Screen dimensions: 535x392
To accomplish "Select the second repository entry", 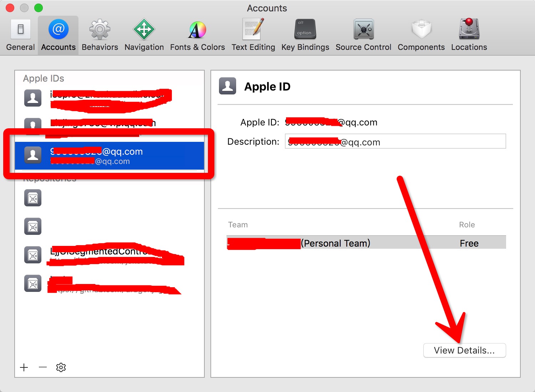I will (109, 227).
